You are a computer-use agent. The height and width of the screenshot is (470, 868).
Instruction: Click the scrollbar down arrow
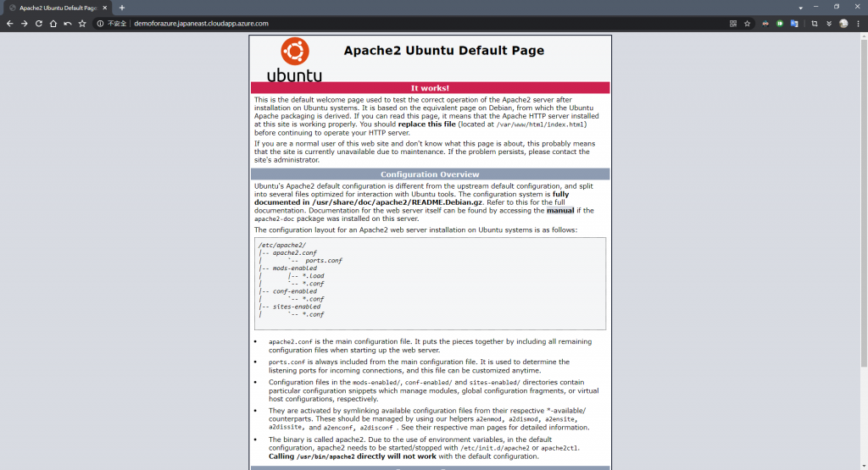coord(864,466)
